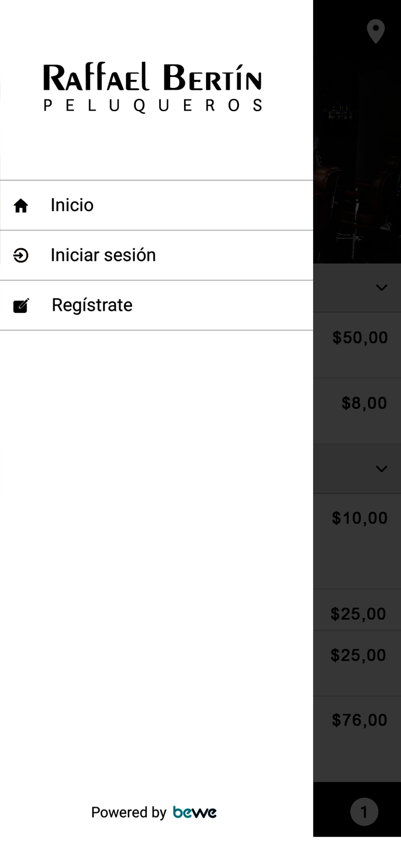Toggle the lower chevron expander
Viewport: 401px width, 868px height.
point(381,469)
